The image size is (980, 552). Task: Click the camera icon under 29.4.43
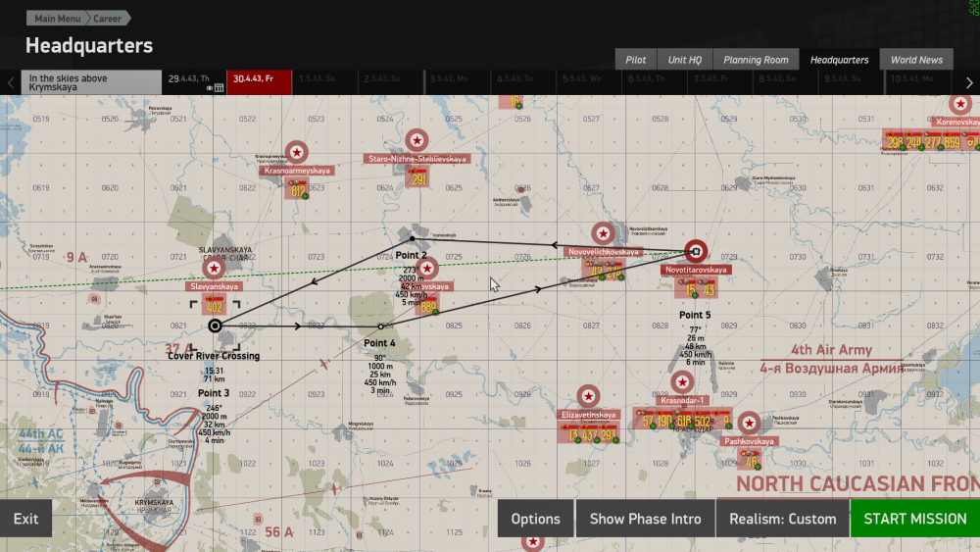(210, 88)
